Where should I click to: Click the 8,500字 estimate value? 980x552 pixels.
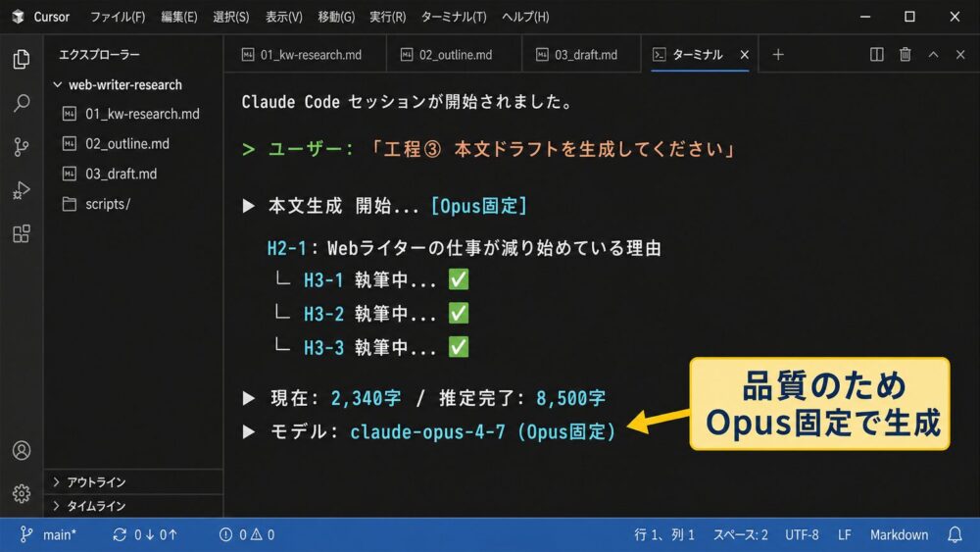(x=570, y=398)
